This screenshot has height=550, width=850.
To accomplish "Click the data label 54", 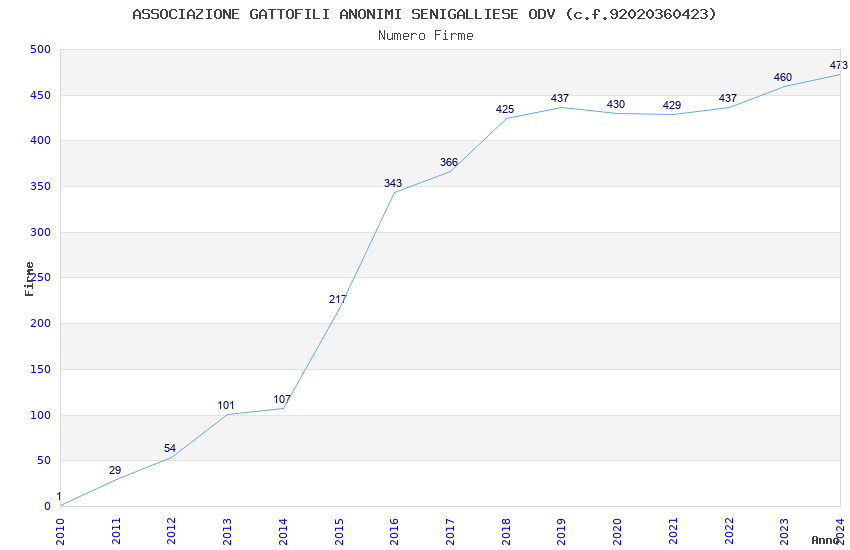I will 170,449.
